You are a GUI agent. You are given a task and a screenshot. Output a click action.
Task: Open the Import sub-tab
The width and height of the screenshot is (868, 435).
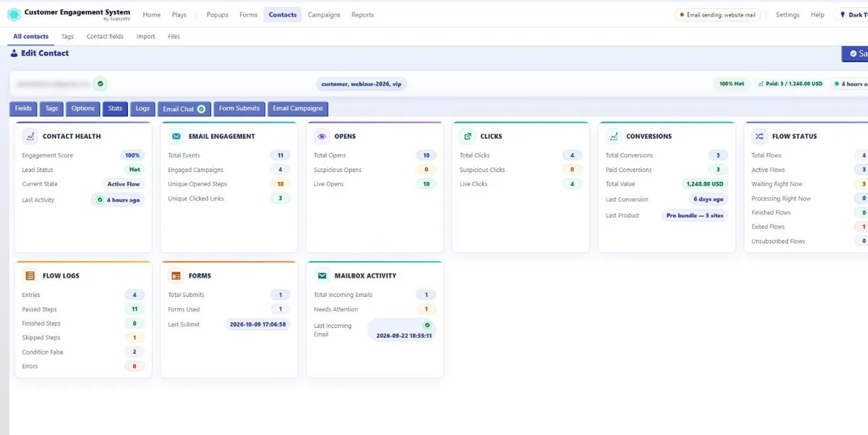[146, 36]
